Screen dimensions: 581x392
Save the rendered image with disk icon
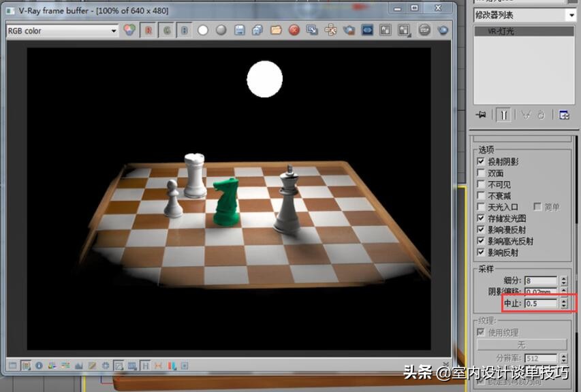(240, 31)
